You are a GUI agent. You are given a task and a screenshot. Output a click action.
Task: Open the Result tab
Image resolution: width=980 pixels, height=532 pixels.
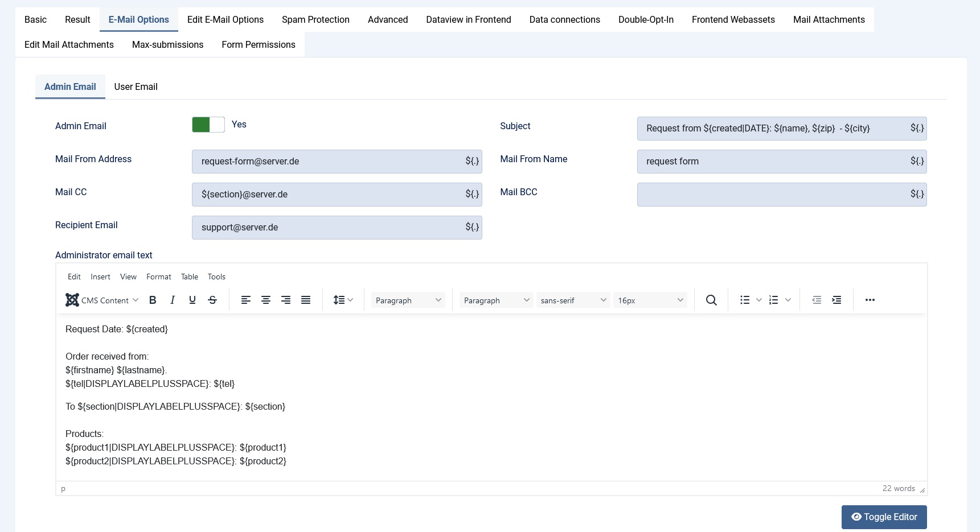click(77, 19)
